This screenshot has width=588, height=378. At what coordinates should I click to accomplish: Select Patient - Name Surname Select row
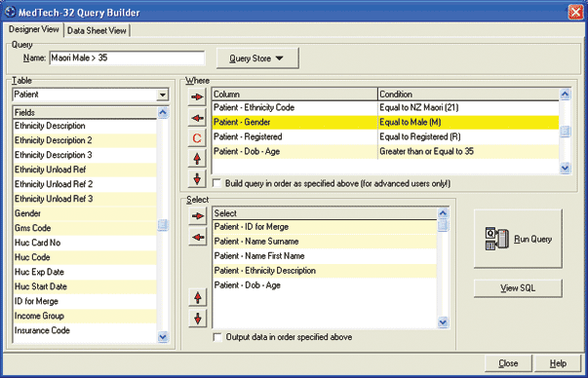[x=325, y=242]
